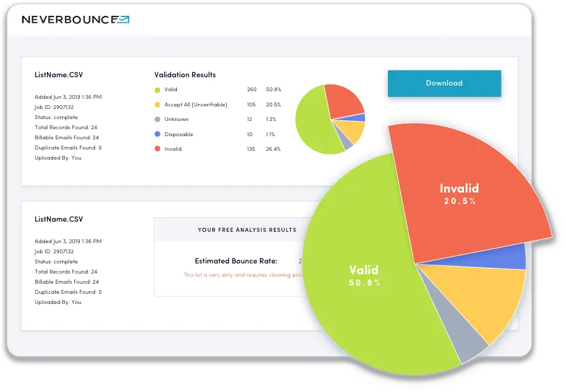Click "Total Records Found: 24" in Validation Results card
This screenshot has height=392, width=566.
tap(66, 127)
